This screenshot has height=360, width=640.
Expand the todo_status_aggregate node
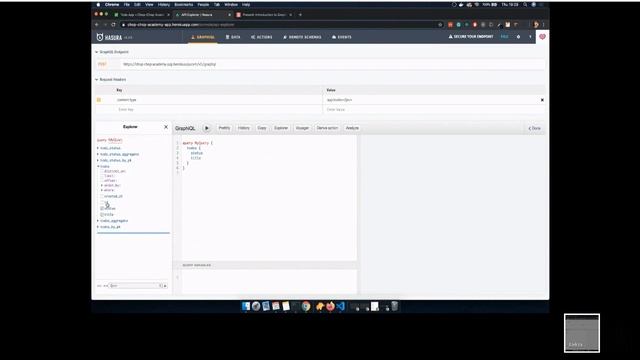(x=98, y=154)
